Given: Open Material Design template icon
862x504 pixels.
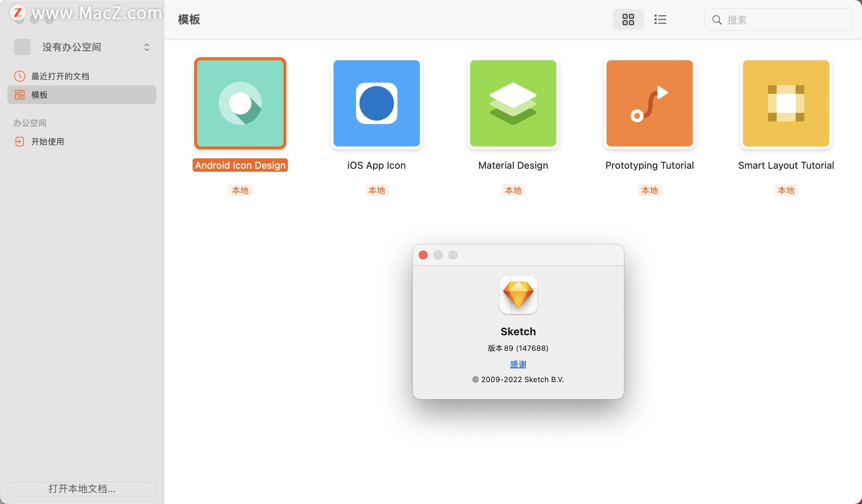Looking at the screenshot, I should (x=513, y=103).
